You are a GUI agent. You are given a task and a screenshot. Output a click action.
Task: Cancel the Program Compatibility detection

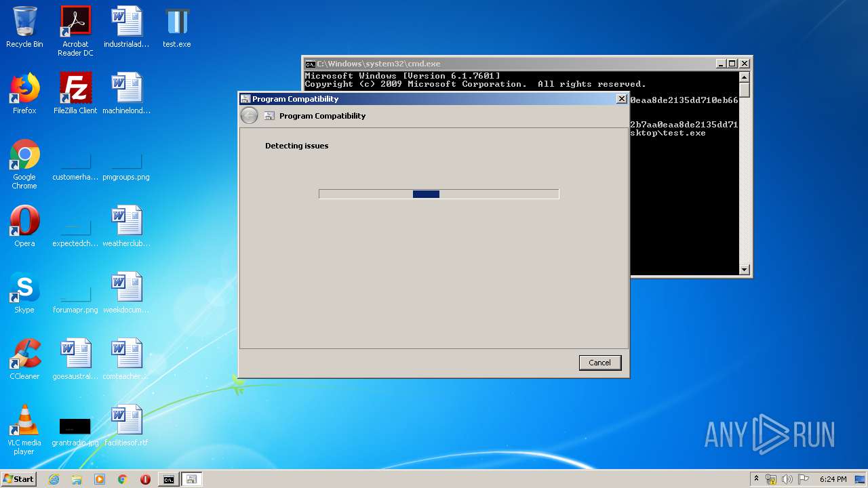point(599,363)
